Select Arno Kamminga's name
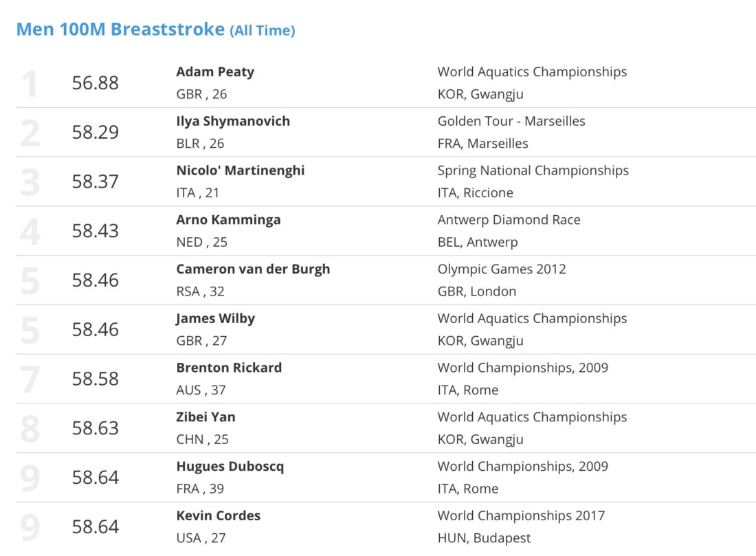Screen dimensions: 756x556 (x=228, y=220)
